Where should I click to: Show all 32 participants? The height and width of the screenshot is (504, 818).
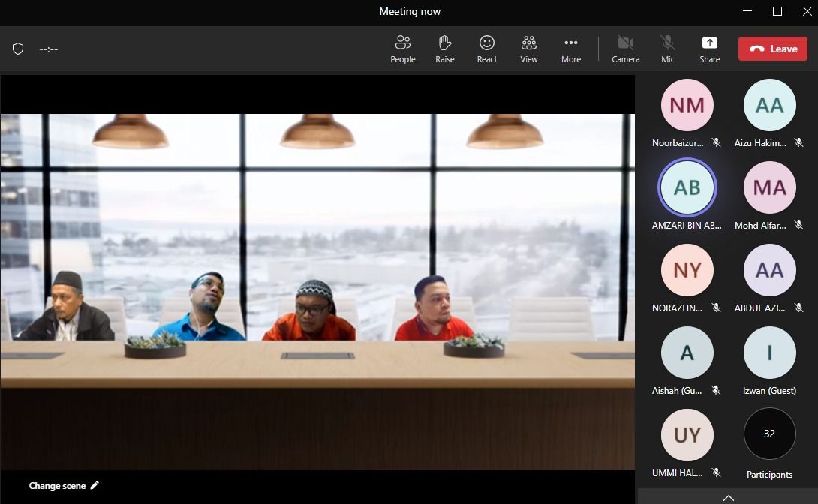tap(769, 434)
